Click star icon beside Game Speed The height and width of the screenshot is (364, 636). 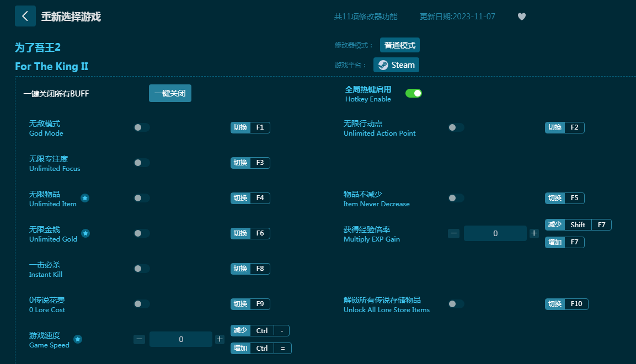77,339
